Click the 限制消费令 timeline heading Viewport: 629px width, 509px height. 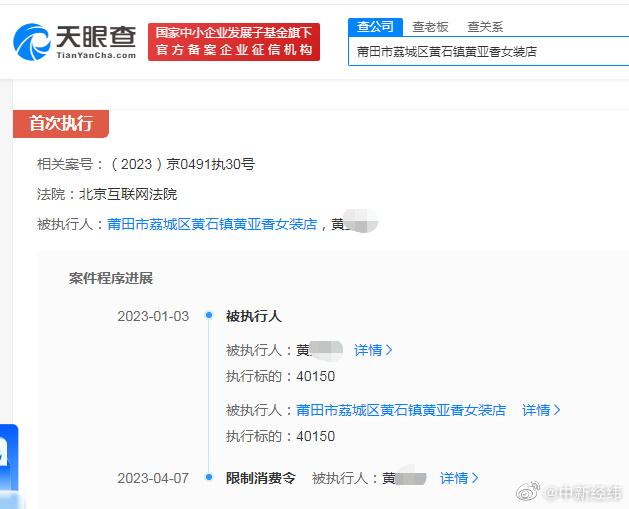[261, 478]
